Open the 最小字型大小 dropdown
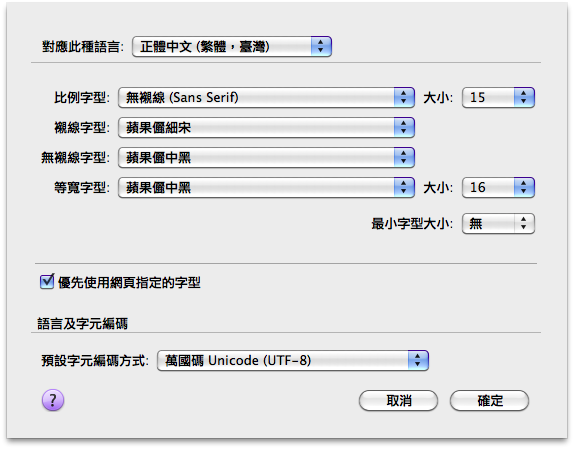This screenshot has width=574, height=449. pos(498,223)
